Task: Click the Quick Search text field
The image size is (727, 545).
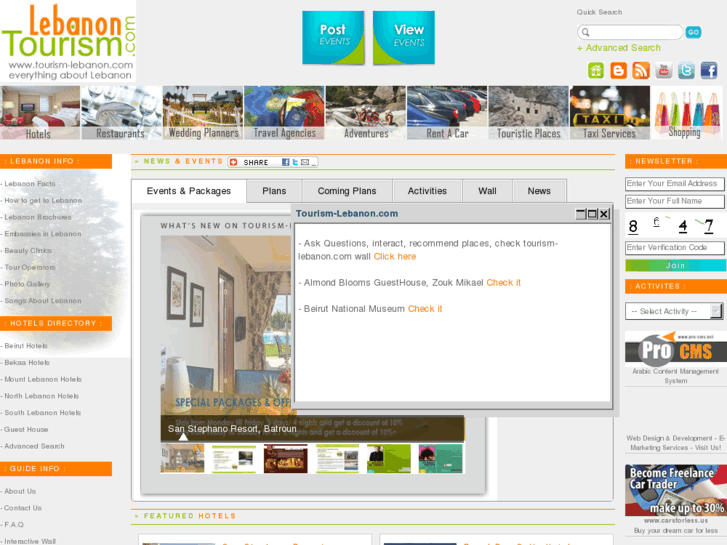Action: [x=631, y=32]
